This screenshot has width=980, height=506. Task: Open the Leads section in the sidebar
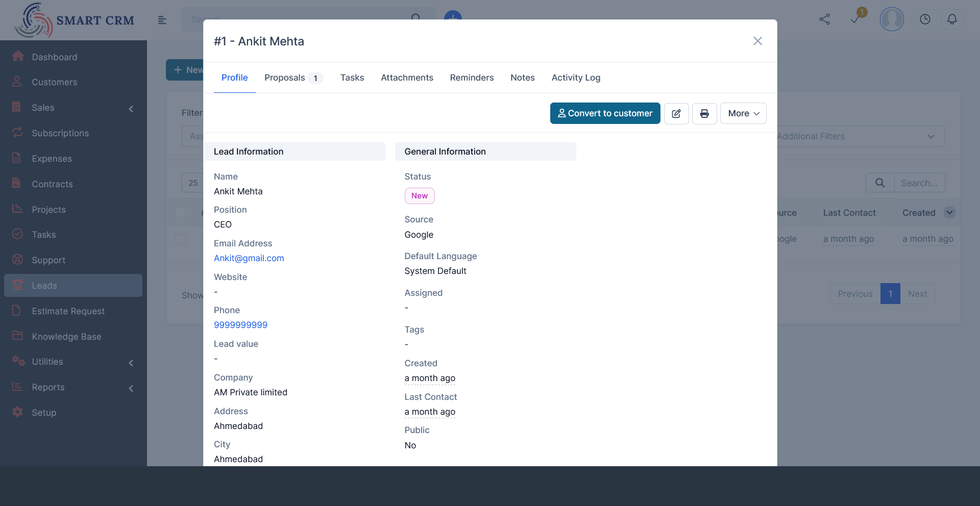(45, 285)
